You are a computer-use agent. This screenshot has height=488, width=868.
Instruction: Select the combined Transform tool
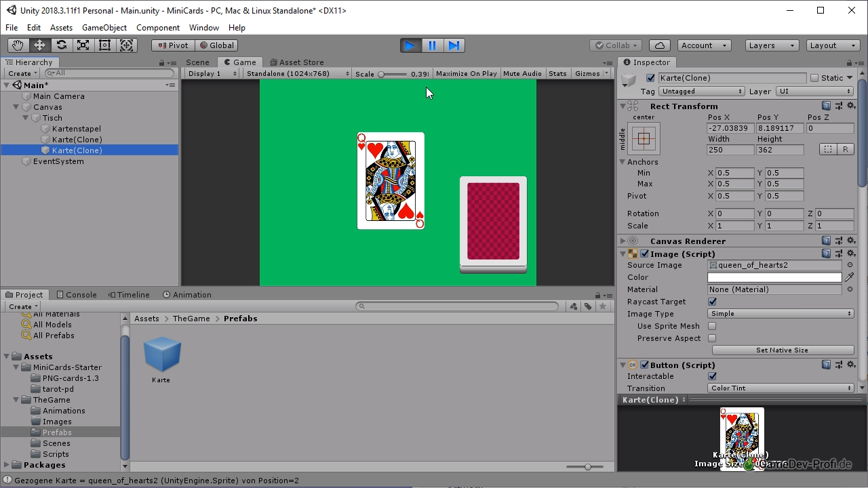click(x=126, y=45)
